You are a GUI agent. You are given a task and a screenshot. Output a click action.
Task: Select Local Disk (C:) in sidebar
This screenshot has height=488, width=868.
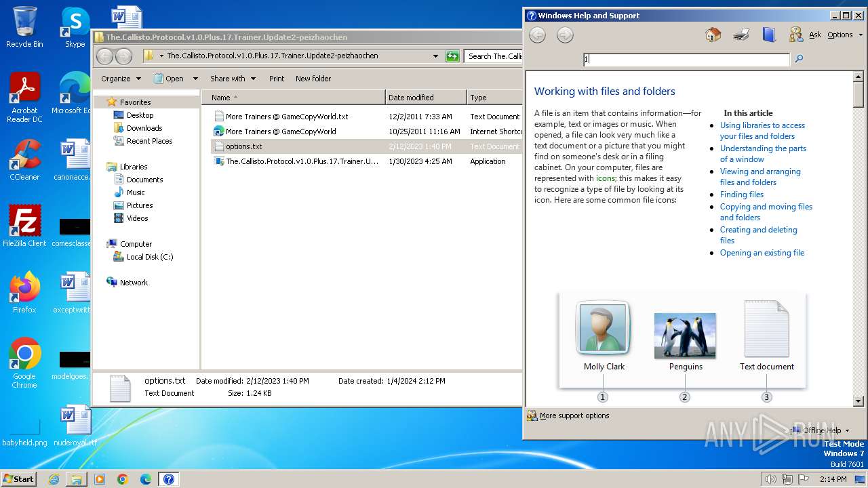click(149, 257)
